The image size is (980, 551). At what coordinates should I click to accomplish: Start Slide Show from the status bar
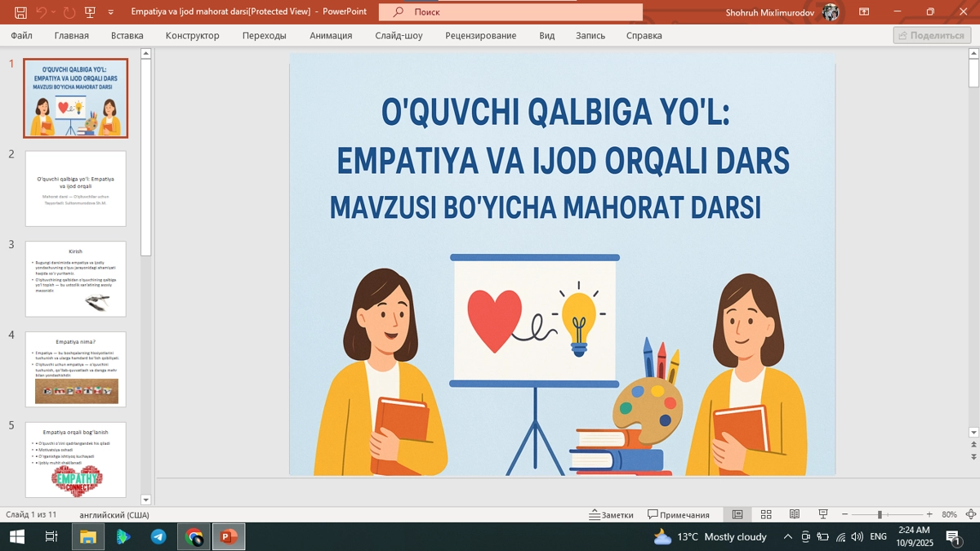(x=821, y=514)
